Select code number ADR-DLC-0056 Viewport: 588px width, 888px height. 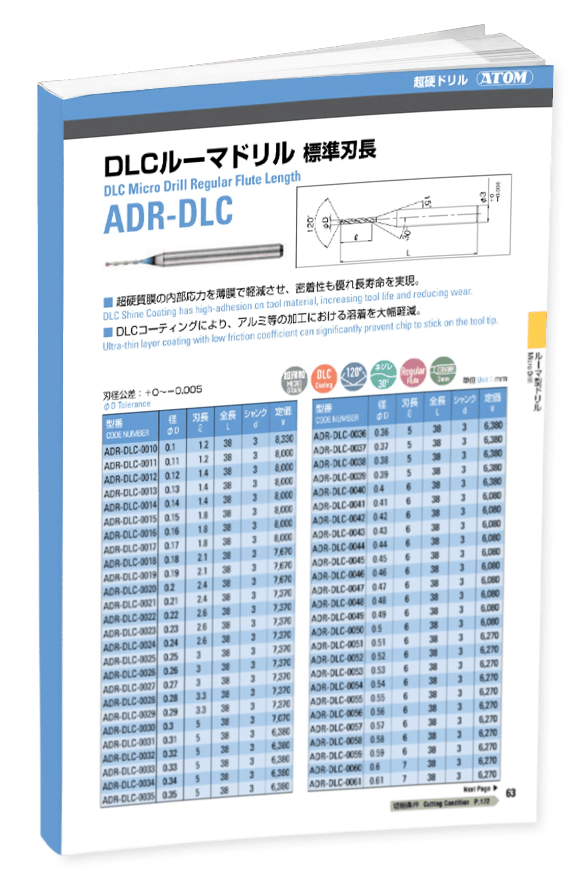coord(336,714)
